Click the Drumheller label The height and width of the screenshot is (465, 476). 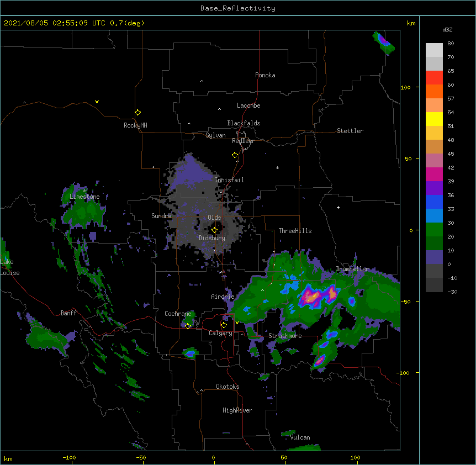click(x=352, y=269)
